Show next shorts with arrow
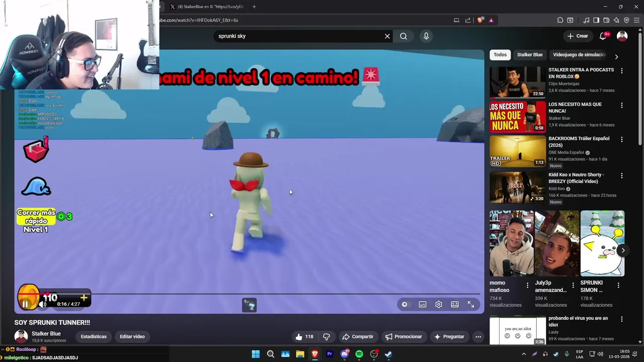The image size is (644, 362). 623,250
